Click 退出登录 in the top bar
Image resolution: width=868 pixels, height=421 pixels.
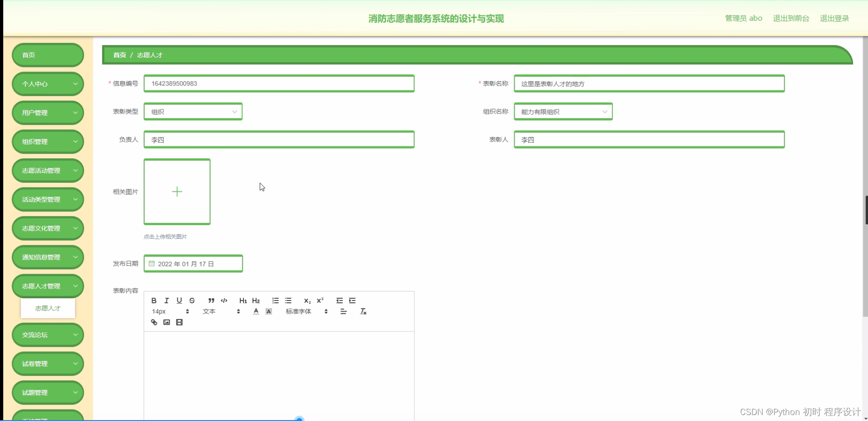coord(834,18)
